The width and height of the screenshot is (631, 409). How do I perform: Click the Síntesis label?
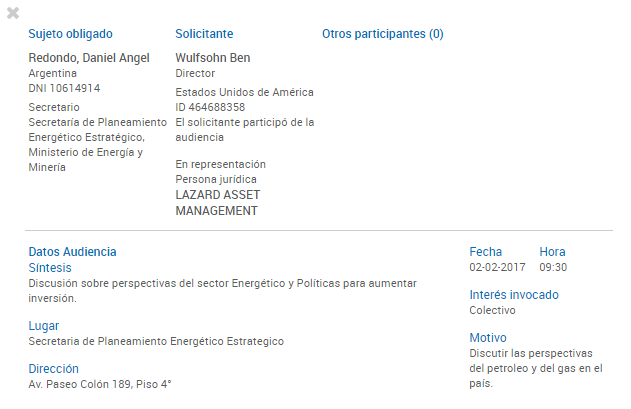point(50,268)
